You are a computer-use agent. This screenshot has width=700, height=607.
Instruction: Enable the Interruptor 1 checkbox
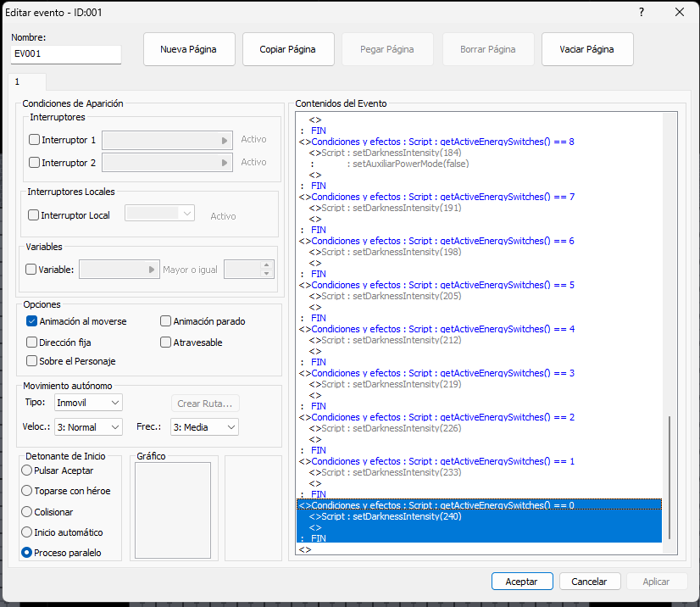click(x=35, y=140)
